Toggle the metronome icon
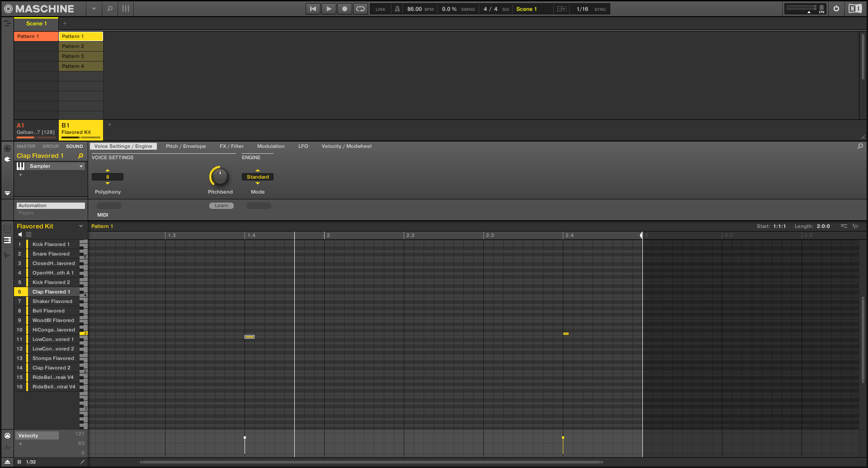This screenshot has width=868, height=468. [397, 9]
